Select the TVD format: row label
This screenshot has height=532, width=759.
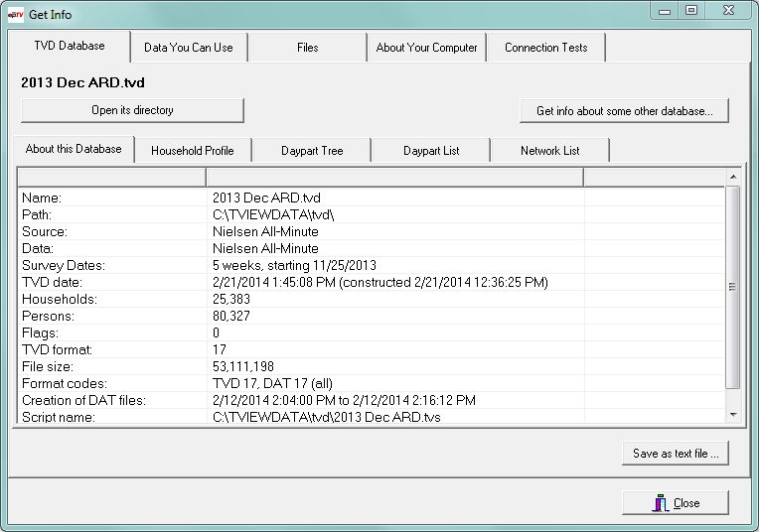[57, 349]
